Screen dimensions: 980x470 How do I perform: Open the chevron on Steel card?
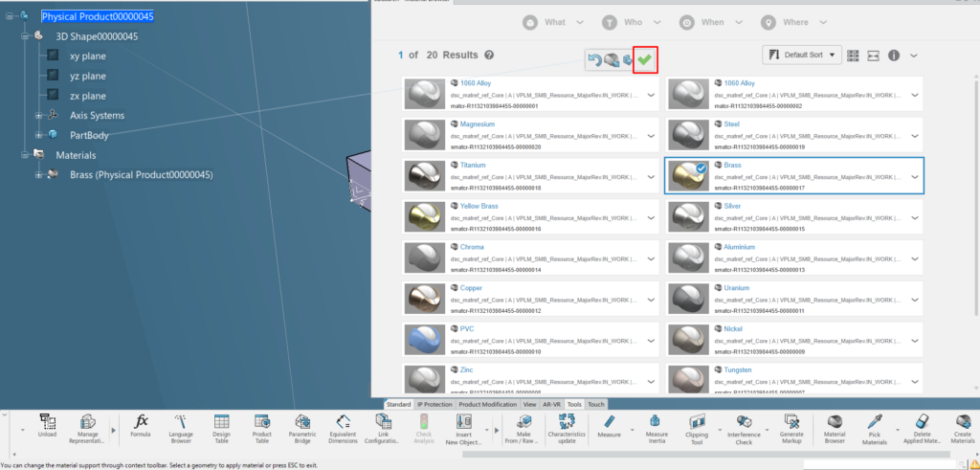[915, 136]
